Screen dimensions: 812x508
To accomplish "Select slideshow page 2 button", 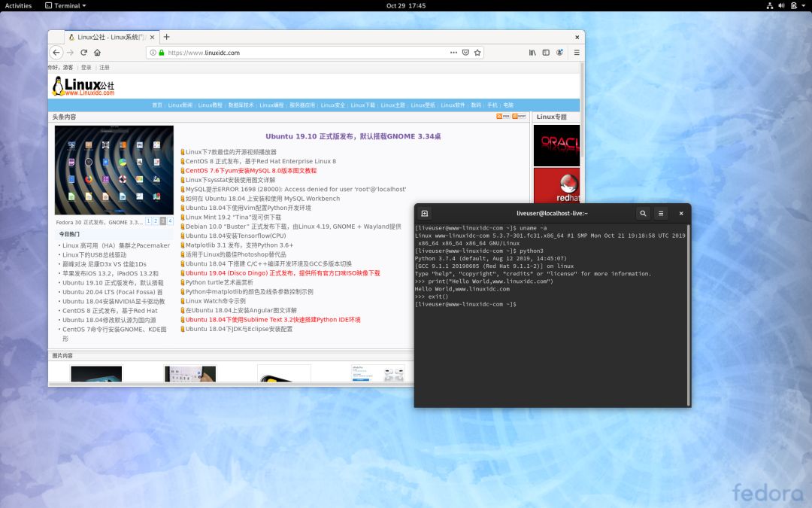I will click(156, 221).
